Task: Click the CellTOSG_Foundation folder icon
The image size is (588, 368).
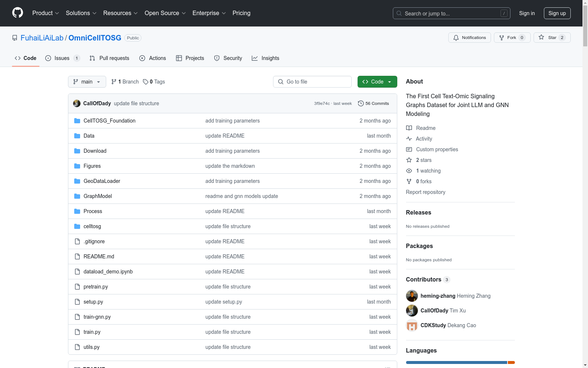Action: tap(77, 121)
